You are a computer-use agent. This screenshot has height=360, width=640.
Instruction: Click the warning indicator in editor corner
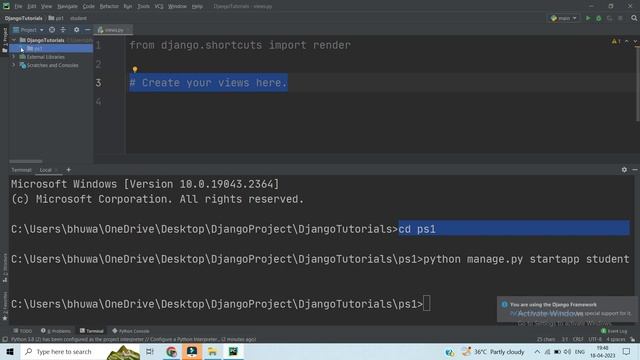coord(616,42)
